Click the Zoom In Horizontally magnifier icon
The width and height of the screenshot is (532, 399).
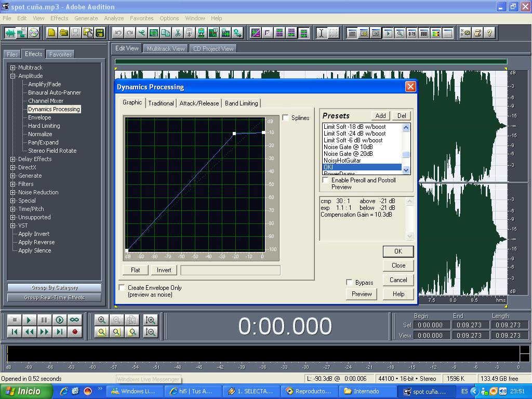[x=102, y=320]
